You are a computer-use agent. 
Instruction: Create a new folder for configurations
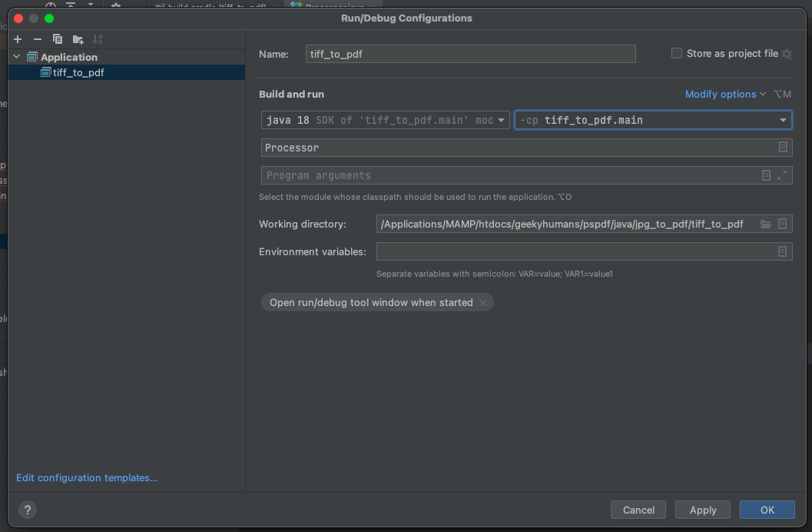77,38
